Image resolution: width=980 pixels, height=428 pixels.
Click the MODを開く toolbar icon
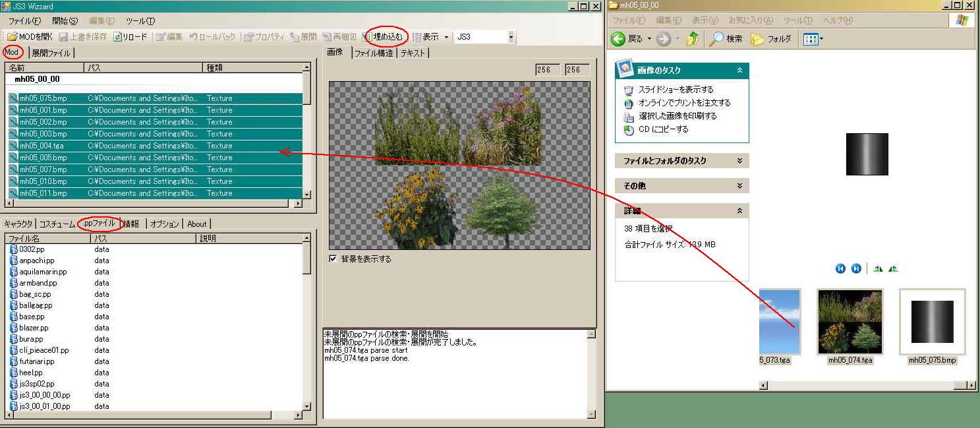12,37
